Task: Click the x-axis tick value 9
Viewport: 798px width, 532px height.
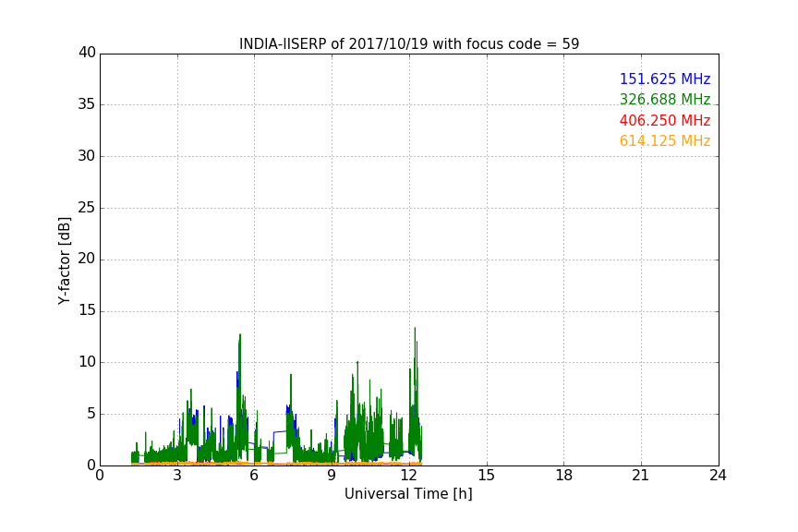Action: (332, 476)
